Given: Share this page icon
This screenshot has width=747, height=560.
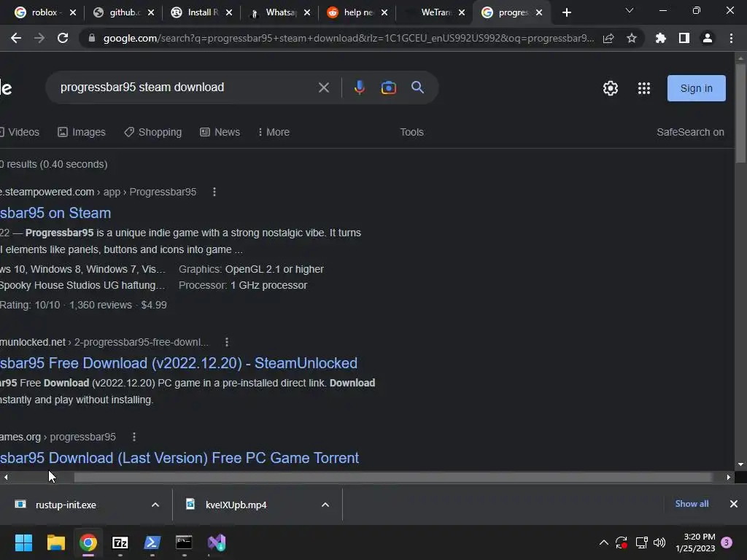Looking at the screenshot, I should (x=608, y=38).
